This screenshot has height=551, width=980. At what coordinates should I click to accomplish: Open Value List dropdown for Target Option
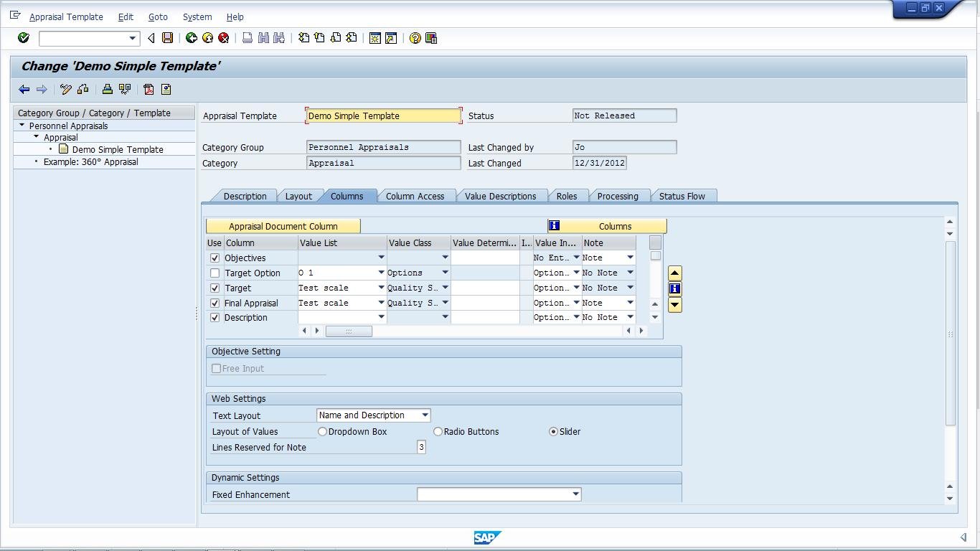click(381, 273)
